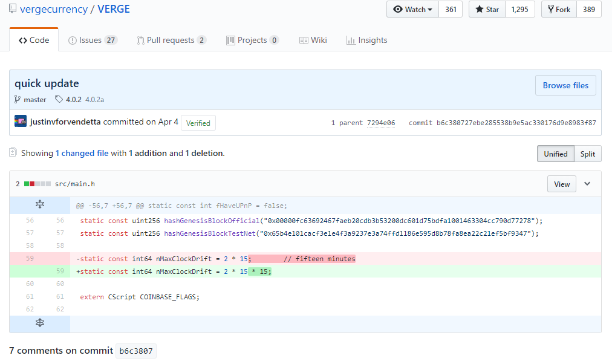The width and height of the screenshot is (612, 364).
Task: Click the full commit hash b6c380727ebe...
Action: (516, 123)
